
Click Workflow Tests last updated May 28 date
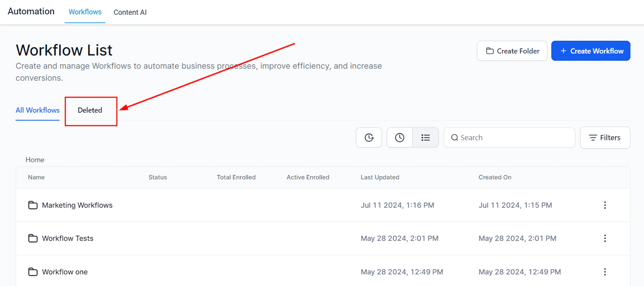(400, 238)
